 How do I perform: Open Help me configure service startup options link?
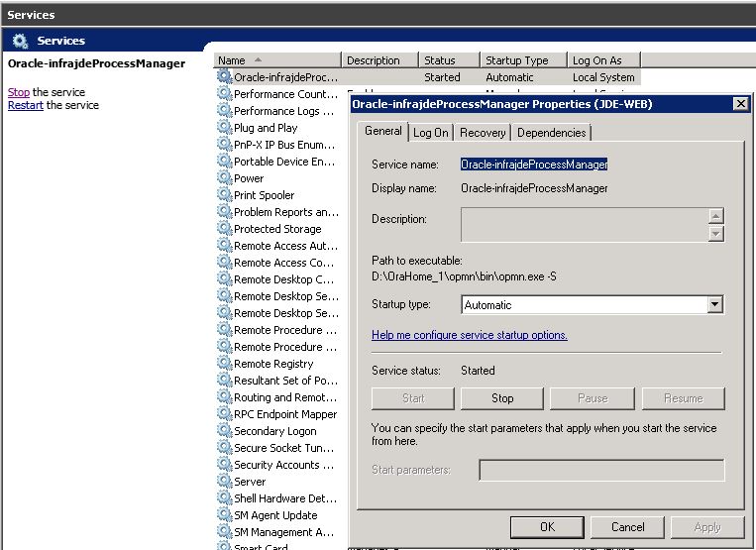(x=469, y=335)
